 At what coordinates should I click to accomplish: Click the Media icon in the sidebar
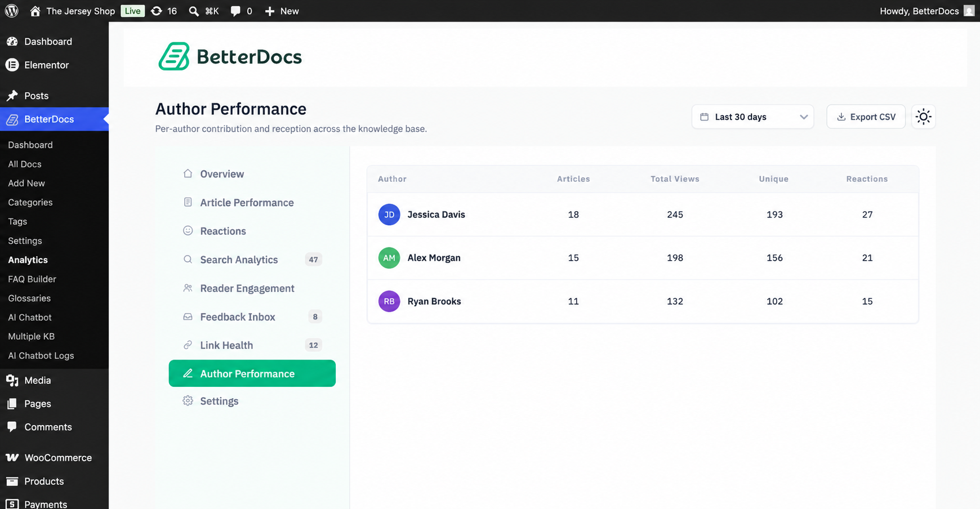[x=12, y=381]
